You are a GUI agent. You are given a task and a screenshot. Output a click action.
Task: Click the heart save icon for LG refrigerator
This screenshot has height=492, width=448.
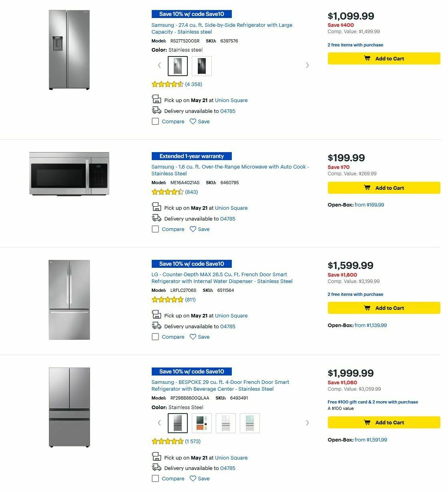(x=193, y=337)
